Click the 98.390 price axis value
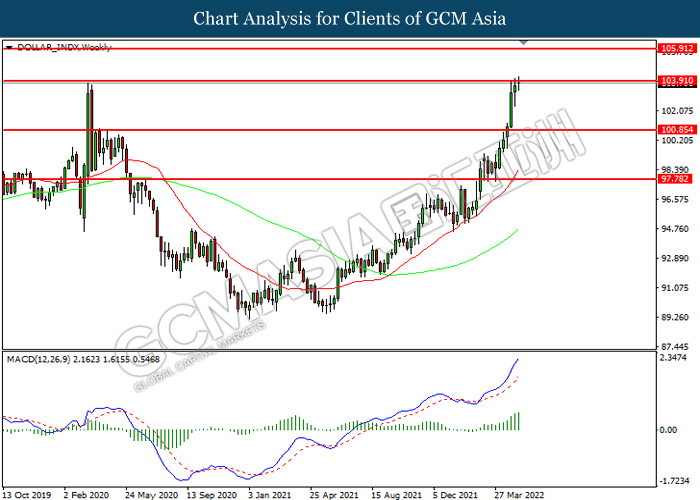This screenshot has width=700, height=500. (x=677, y=170)
